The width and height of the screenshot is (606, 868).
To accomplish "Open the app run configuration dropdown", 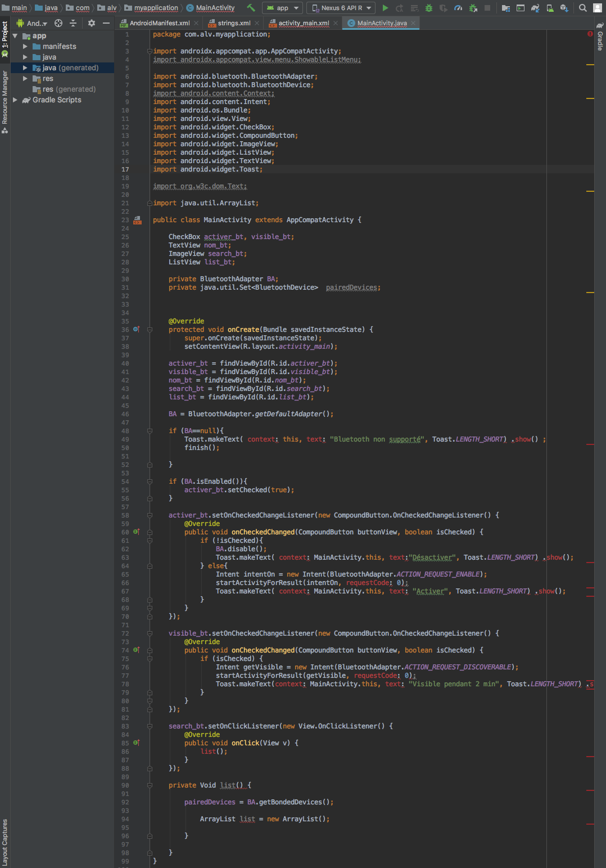I will [x=282, y=8].
